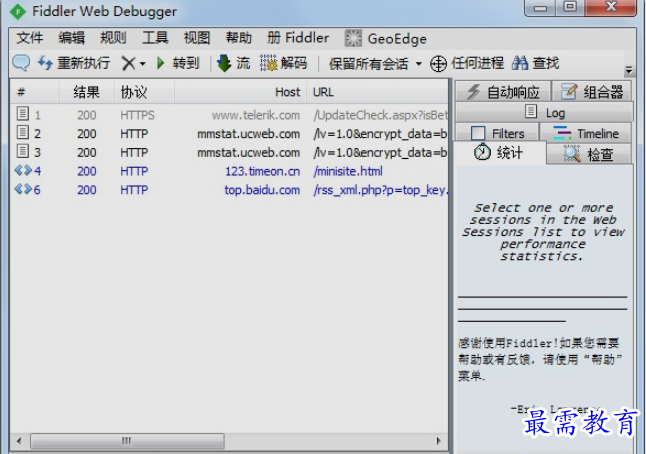Click scroll left arrow of session list
646x454 pixels.
(x=19, y=441)
